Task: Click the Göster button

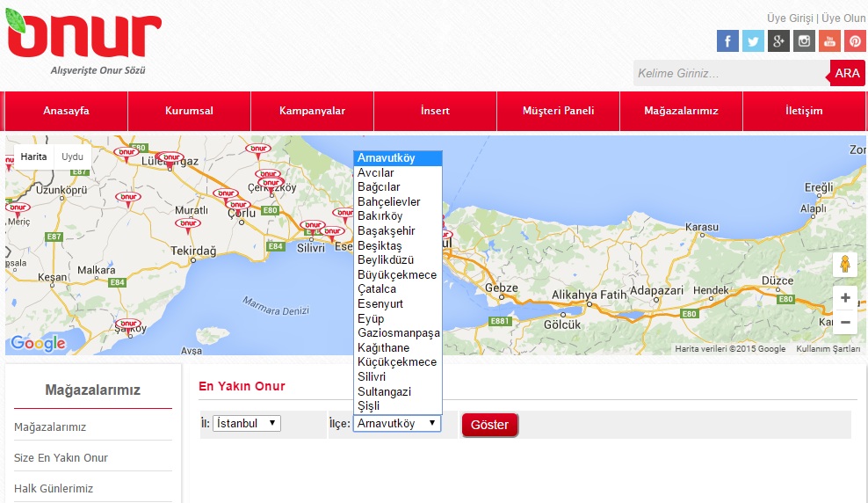Action: tap(489, 425)
